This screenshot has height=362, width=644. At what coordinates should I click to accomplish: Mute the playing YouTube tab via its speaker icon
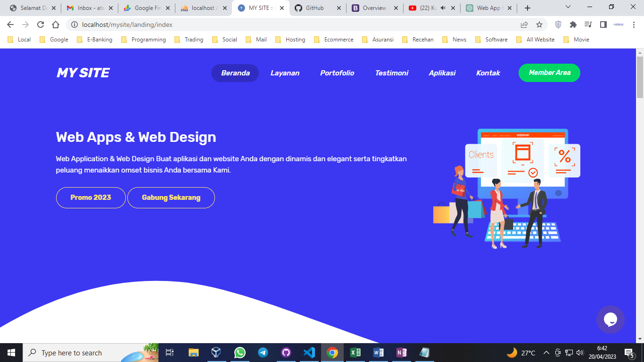coord(441,8)
